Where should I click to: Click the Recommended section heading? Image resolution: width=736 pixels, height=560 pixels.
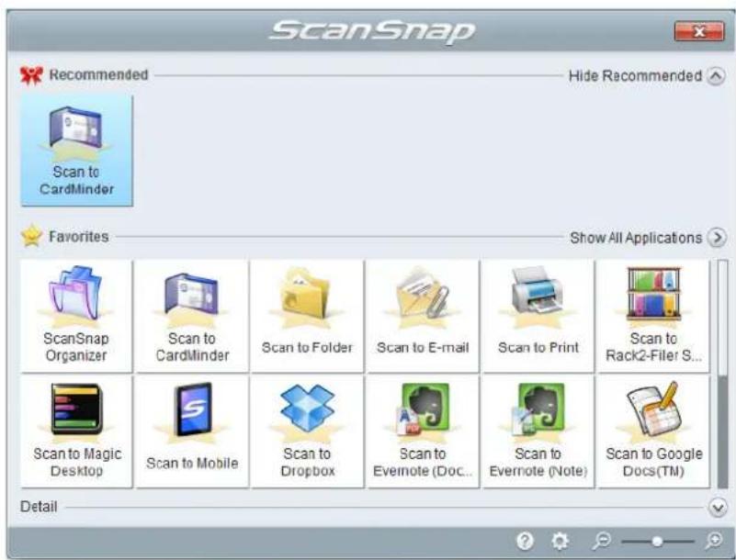click(x=98, y=75)
